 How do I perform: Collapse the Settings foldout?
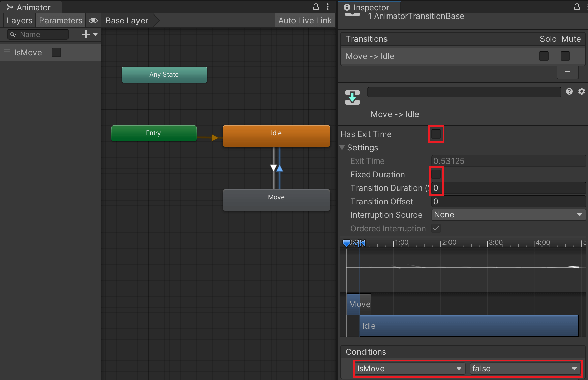point(342,147)
